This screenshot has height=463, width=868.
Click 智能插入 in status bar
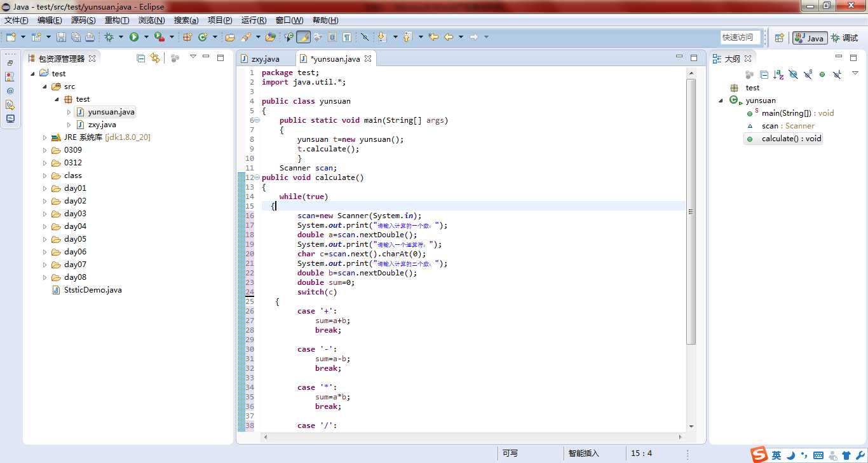(x=583, y=453)
